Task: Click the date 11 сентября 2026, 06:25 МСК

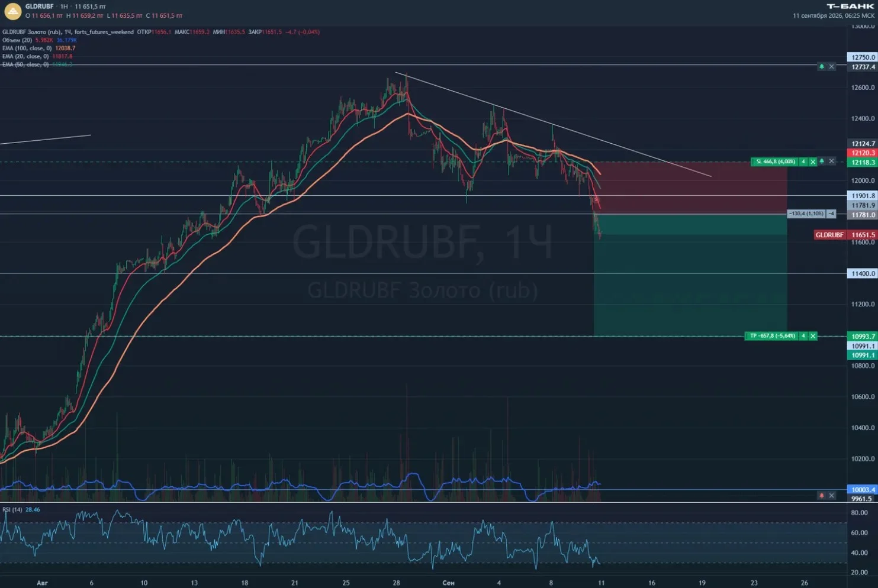Action: tap(834, 16)
